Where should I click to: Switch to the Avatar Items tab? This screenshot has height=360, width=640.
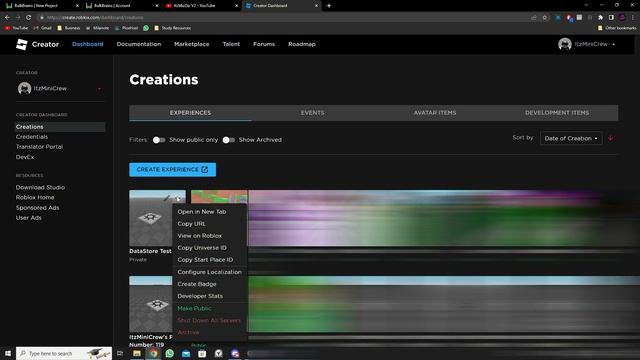435,113
